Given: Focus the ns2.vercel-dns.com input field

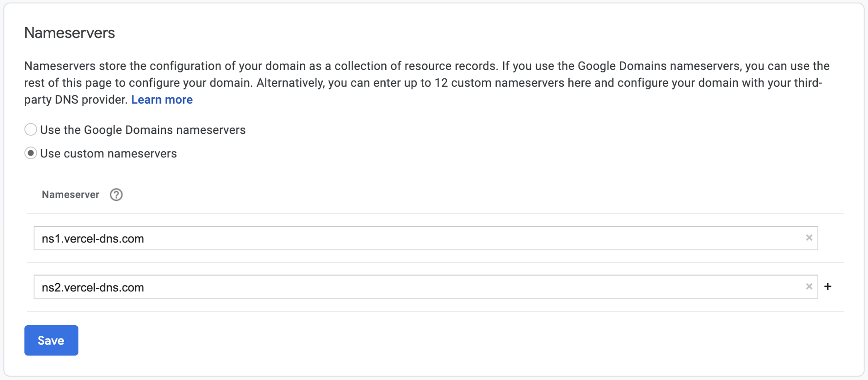Looking at the screenshot, I should (426, 287).
